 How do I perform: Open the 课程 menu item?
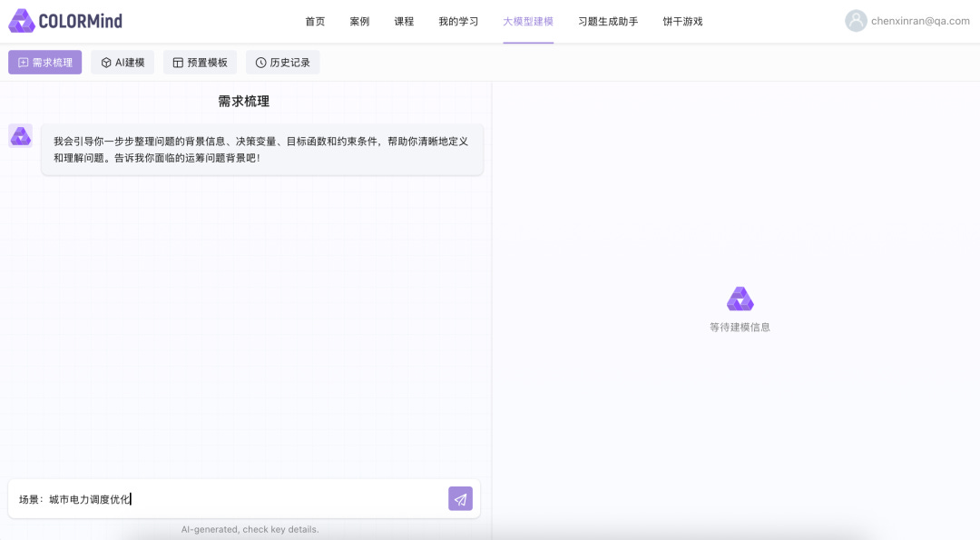click(404, 21)
